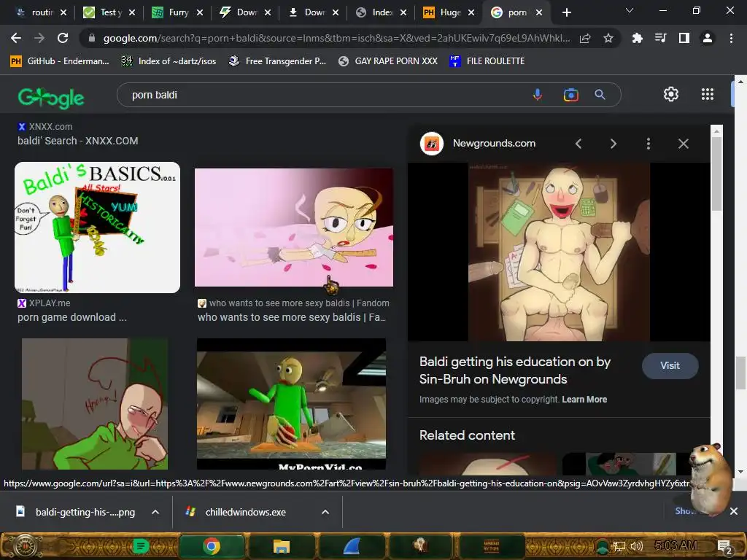This screenshot has height=560, width=747.
Task: Open the 'porn game download' XPLAY.me result
Action: click(x=72, y=318)
